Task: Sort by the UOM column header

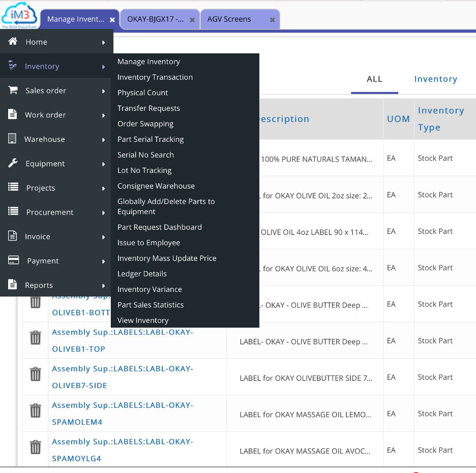Action: pos(398,119)
